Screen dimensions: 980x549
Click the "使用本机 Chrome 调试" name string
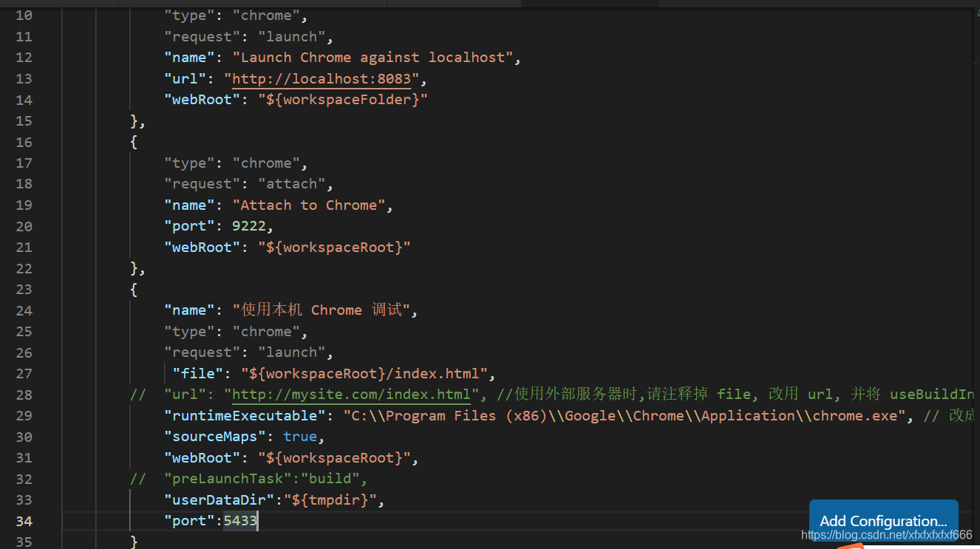[x=321, y=310]
